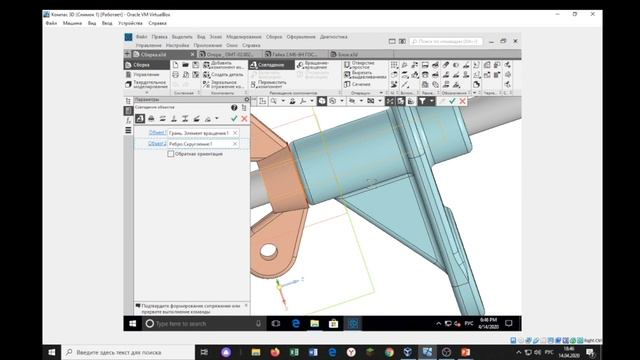The image size is (640, 360).
Task: Cancel the mate with red X in Parameters panel
Action: (244, 119)
